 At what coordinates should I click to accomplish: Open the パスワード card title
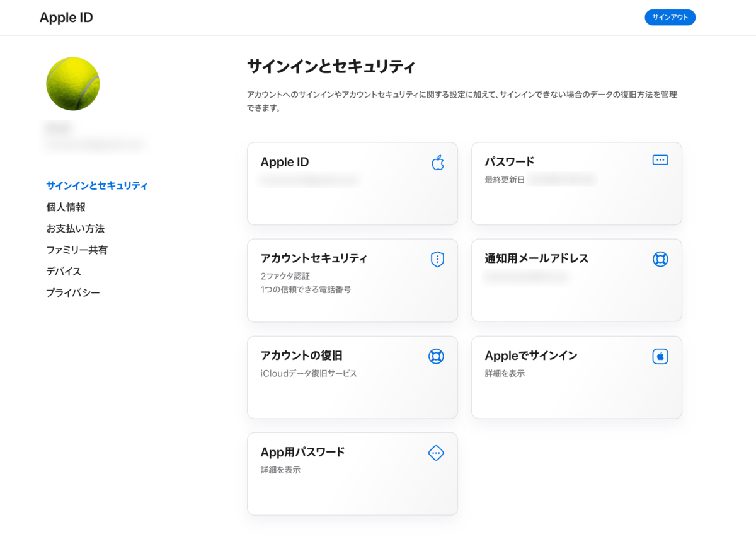(x=510, y=162)
